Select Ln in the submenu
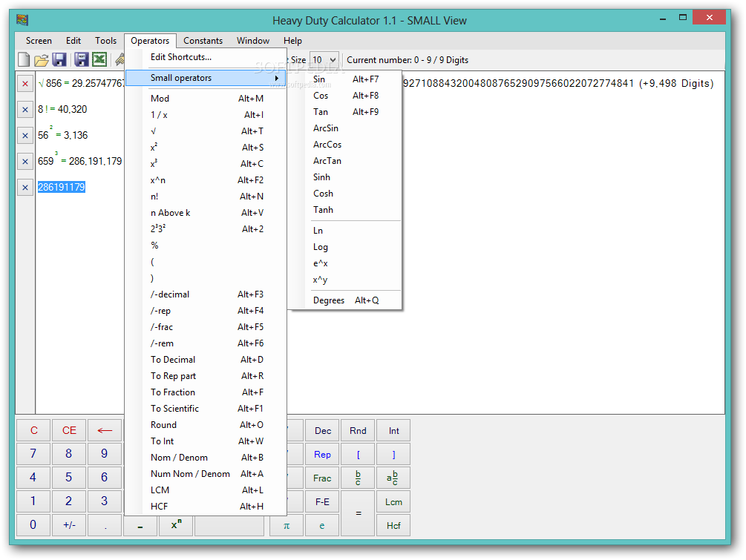This screenshot has width=746, height=560. pos(346,231)
